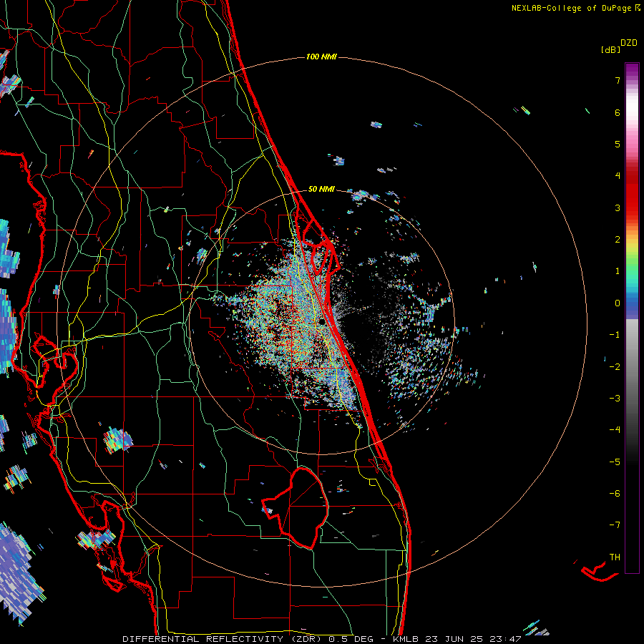Click the -6 dB scale tick label
Viewport: 644px width, 644px height.
tap(615, 493)
